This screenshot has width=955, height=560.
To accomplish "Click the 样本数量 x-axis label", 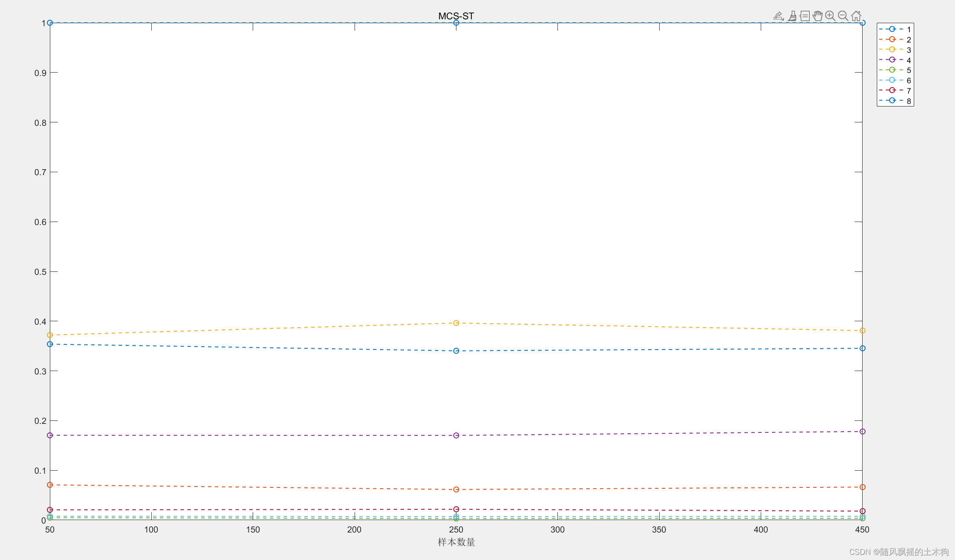I will click(456, 542).
